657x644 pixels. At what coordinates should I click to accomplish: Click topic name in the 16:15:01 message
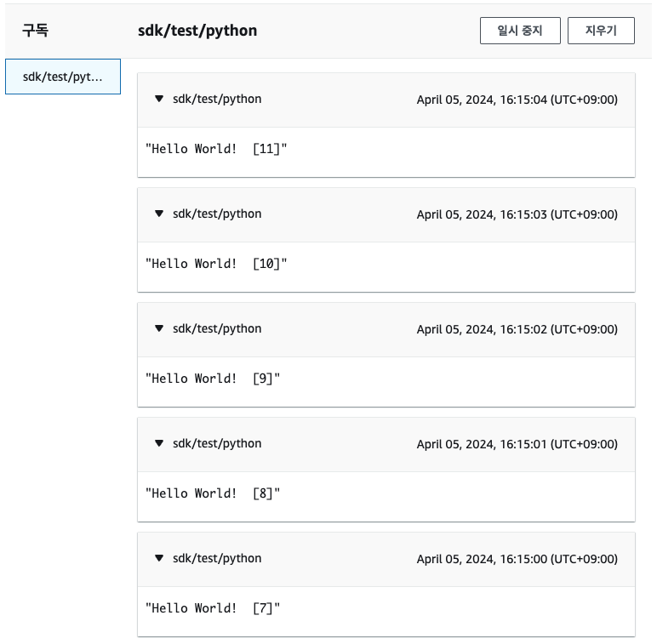(x=217, y=443)
